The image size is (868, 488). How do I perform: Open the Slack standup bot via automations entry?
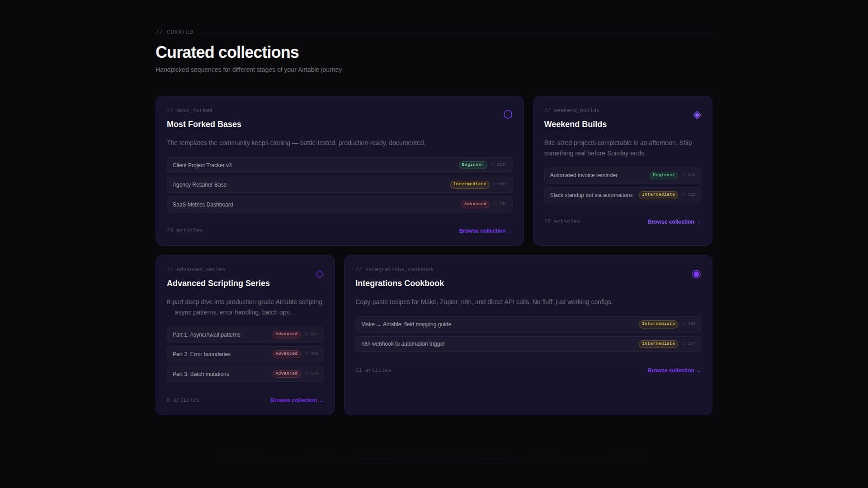[591, 195]
